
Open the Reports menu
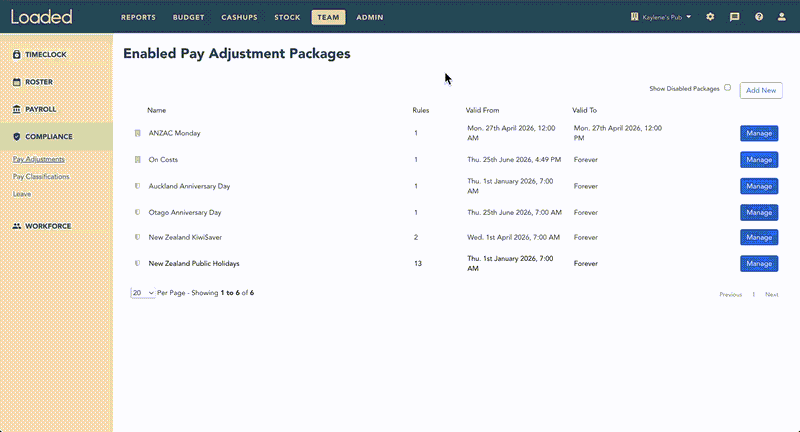[x=138, y=17]
